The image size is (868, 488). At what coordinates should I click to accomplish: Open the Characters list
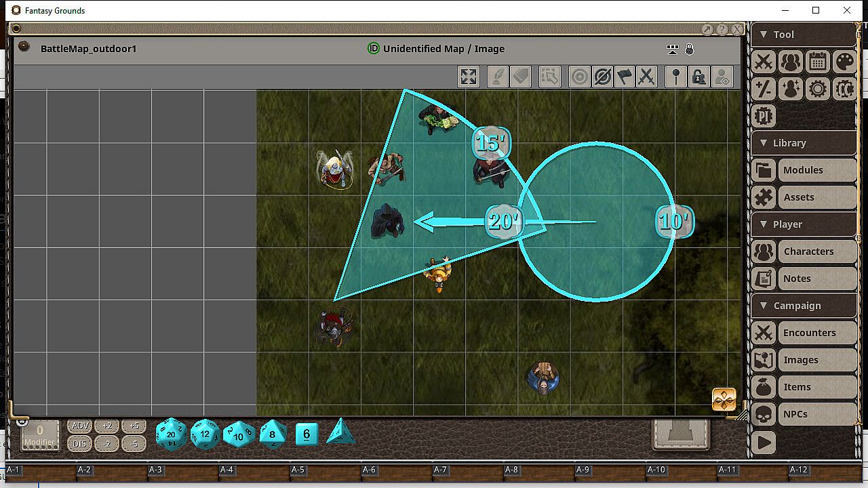817,251
